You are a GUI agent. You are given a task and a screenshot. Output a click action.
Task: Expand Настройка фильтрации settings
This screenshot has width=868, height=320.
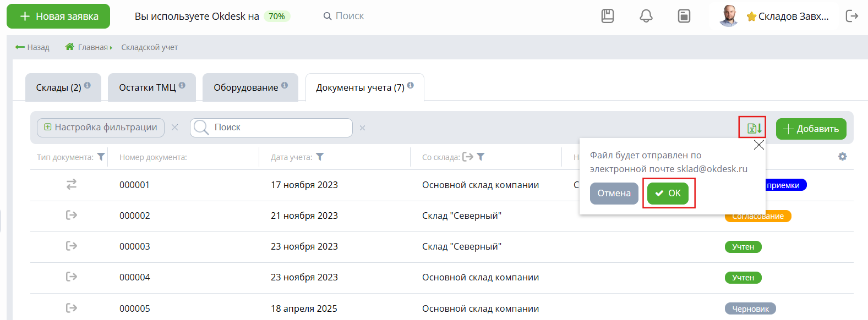[x=101, y=128]
